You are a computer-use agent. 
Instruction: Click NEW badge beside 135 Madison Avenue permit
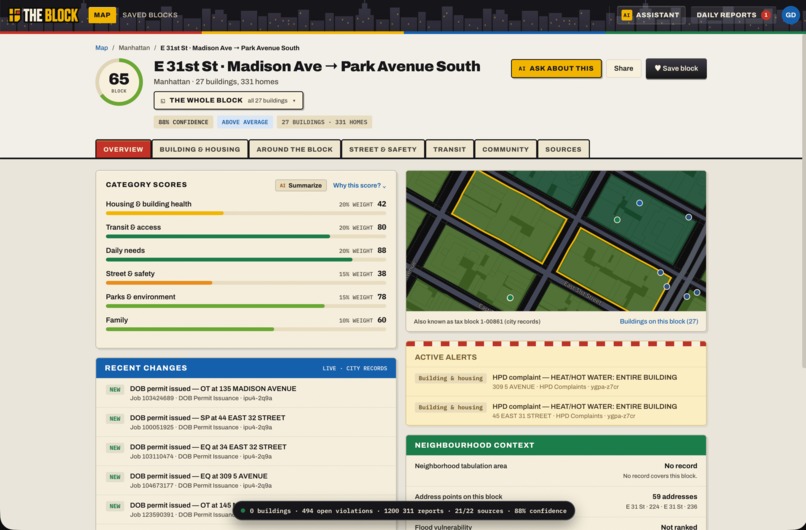[115, 390]
